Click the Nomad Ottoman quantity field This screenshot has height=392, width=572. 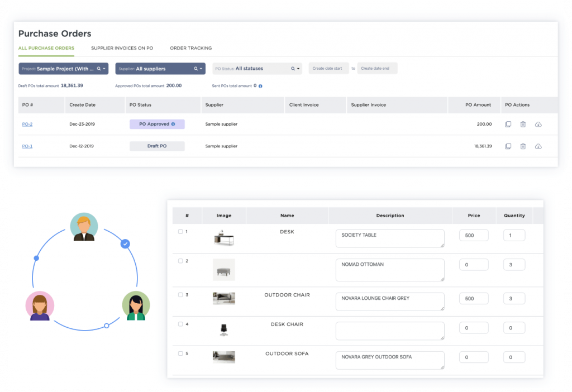click(x=514, y=265)
